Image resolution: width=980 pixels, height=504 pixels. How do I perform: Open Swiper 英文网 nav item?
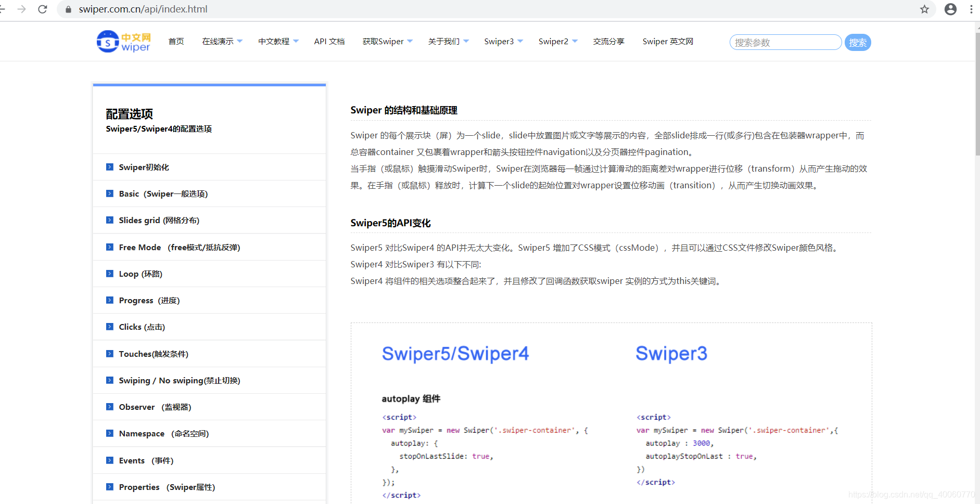668,42
